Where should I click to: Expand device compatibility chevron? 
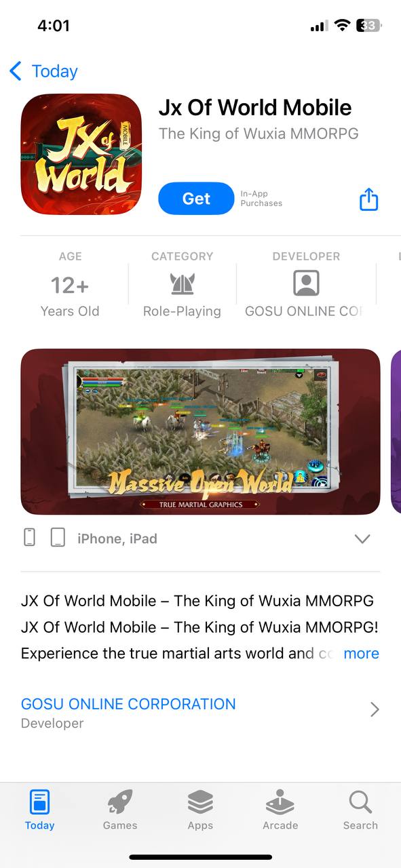(362, 538)
